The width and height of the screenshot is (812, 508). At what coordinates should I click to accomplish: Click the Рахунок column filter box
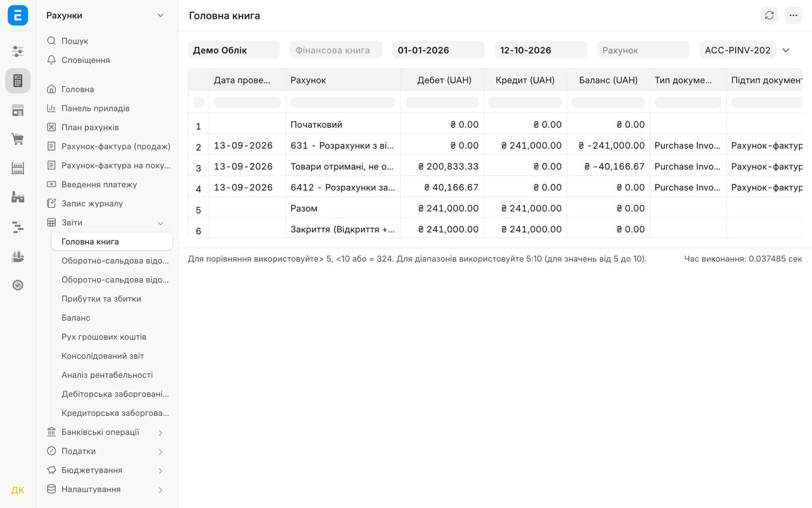click(343, 102)
